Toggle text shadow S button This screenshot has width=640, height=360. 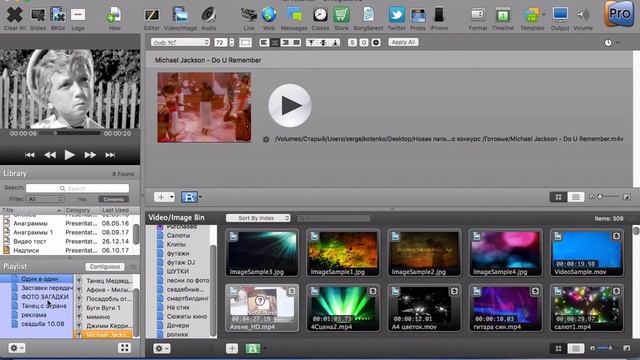(352, 42)
